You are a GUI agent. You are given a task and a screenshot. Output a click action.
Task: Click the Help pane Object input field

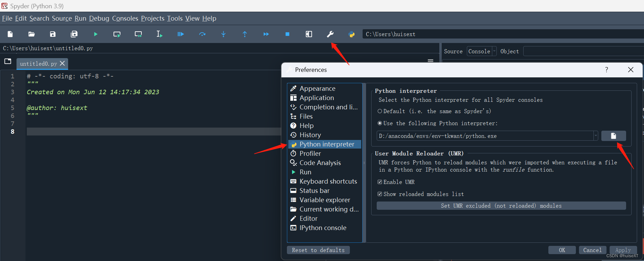pyautogui.click(x=583, y=51)
